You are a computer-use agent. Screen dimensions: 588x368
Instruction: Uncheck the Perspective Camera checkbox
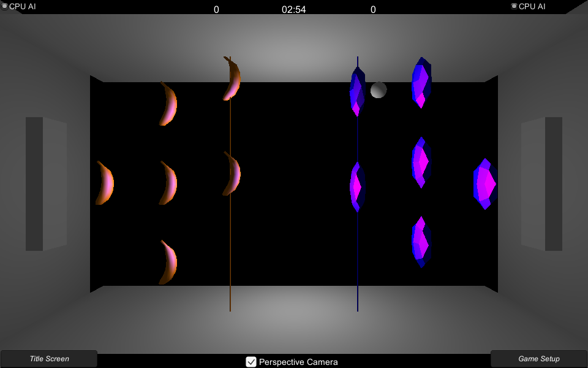click(x=251, y=362)
